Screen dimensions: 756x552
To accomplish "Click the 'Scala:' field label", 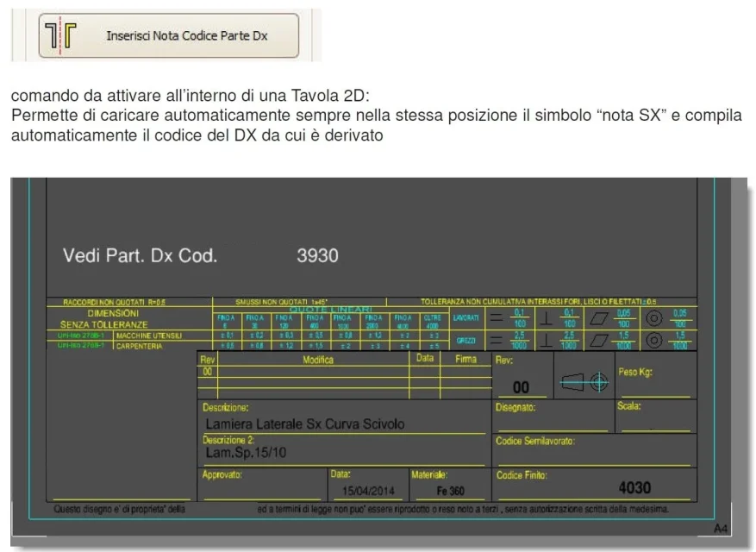I will pos(629,406).
